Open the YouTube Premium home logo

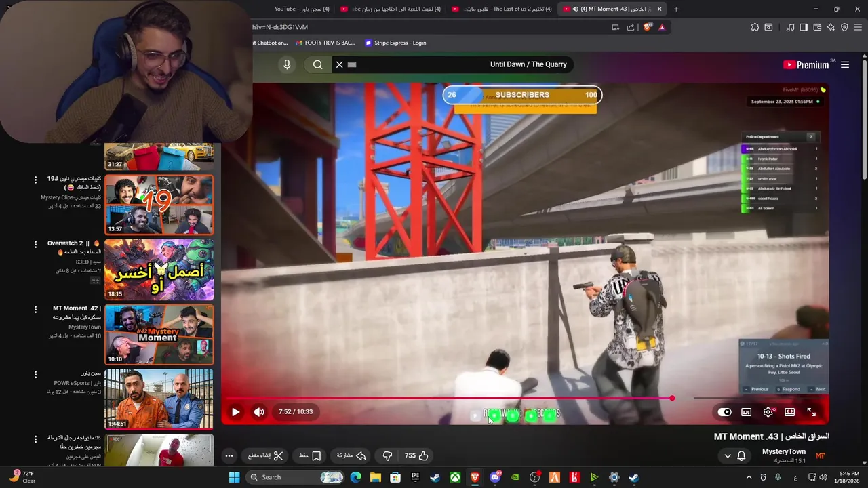pos(806,65)
